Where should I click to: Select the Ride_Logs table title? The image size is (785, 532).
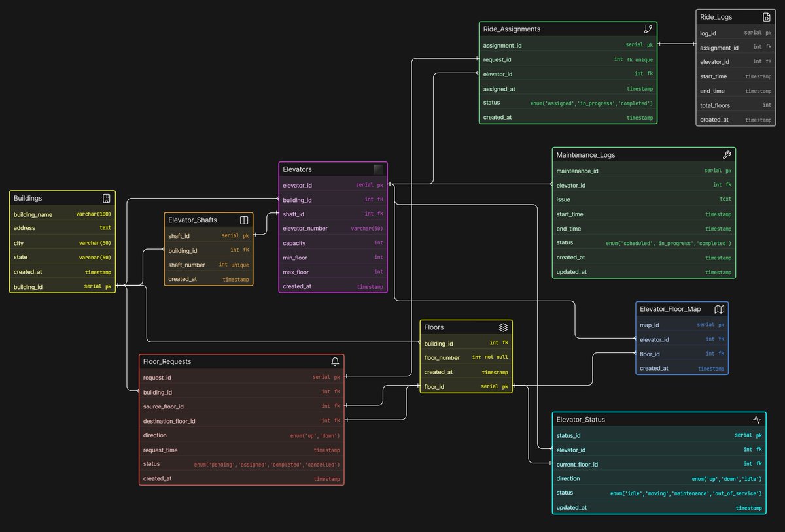[716, 17]
